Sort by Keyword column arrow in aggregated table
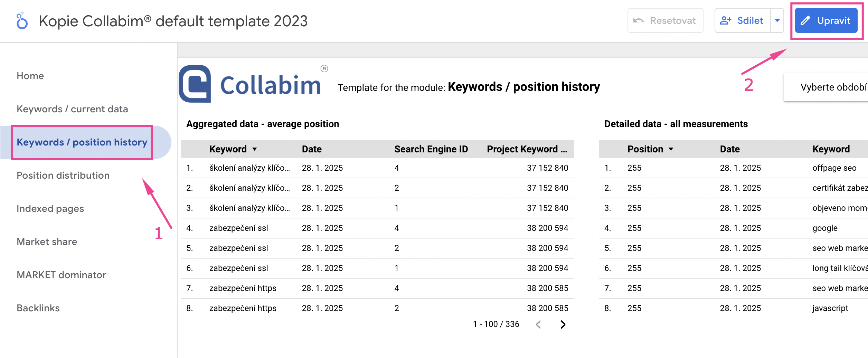868x358 pixels. (x=255, y=149)
